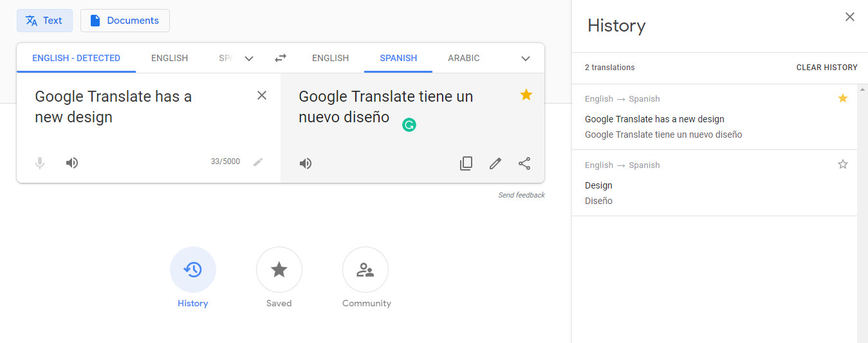The height and width of the screenshot is (343, 868).
Task: Open the Community circle icon
Action: pos(365,270)
